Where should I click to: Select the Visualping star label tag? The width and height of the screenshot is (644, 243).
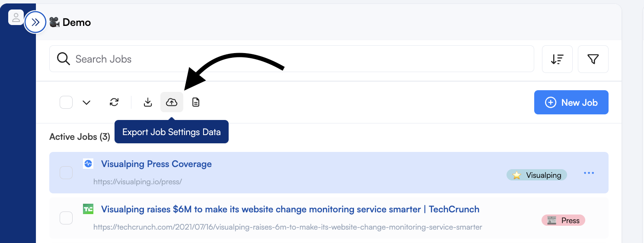pyautogui.click(x=537, y=175)
